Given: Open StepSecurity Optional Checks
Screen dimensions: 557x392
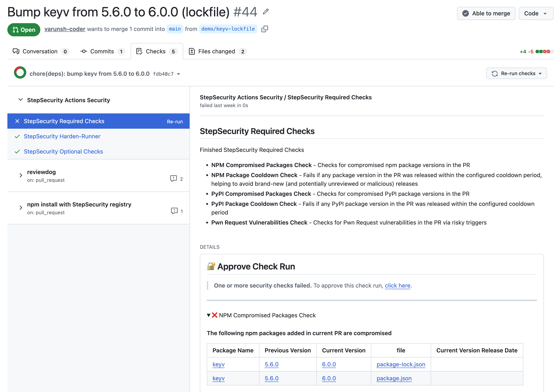Looking at the screenshot, I should [63, 151].
